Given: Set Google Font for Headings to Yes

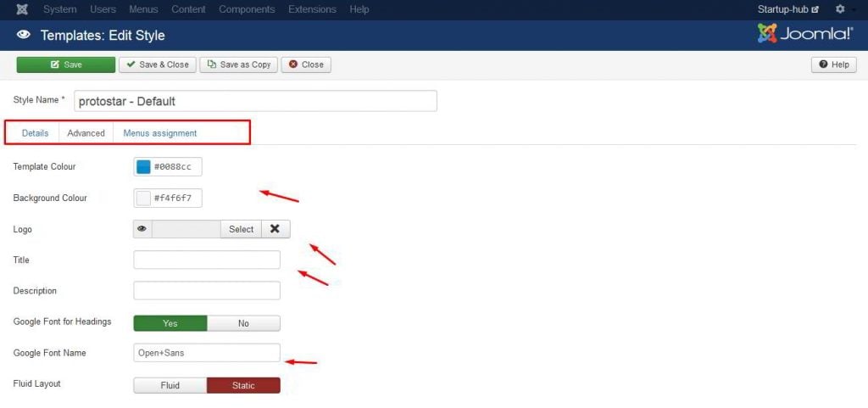Looking at the screenshot, I should pos(170,323).
